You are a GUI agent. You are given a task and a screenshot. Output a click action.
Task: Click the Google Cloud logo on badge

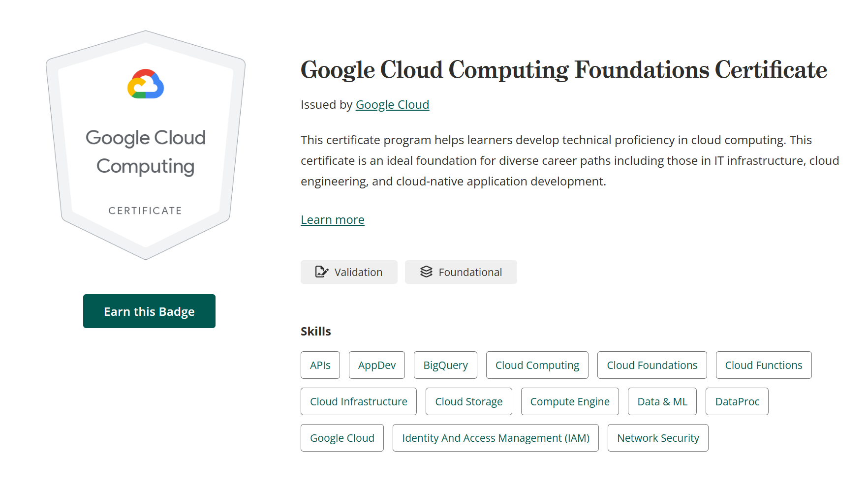tap(146, 84)
